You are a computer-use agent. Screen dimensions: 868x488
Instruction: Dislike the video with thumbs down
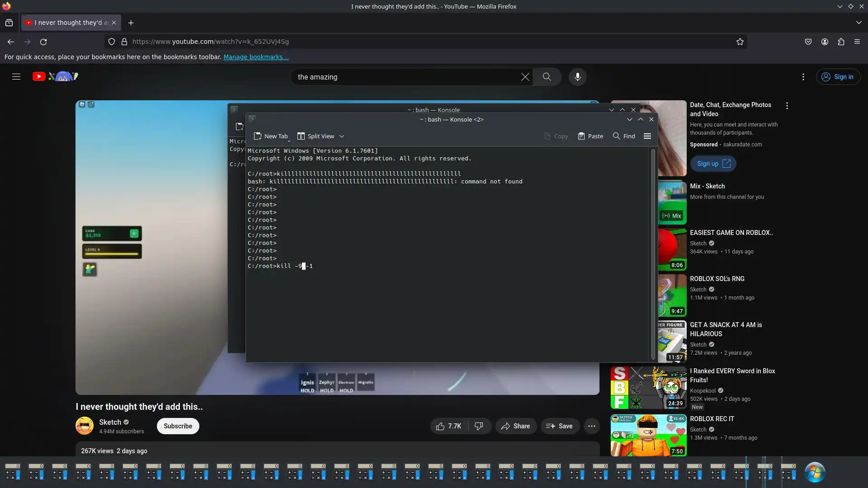pyautogui.click(x=479, y=426)
